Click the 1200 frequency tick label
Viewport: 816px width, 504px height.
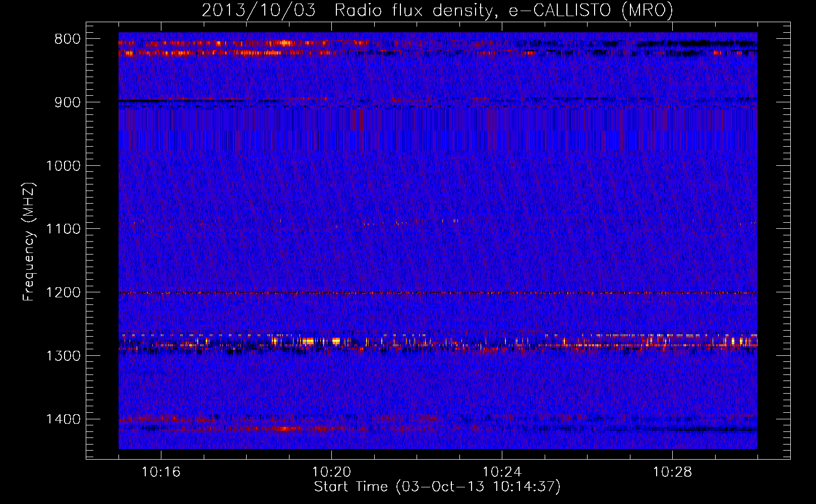point(63,293)
